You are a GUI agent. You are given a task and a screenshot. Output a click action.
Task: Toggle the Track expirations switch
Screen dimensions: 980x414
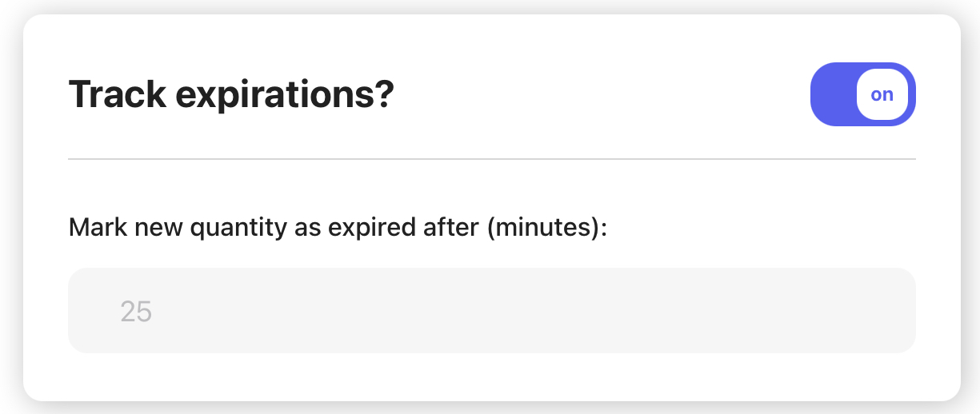pos(862,94)
